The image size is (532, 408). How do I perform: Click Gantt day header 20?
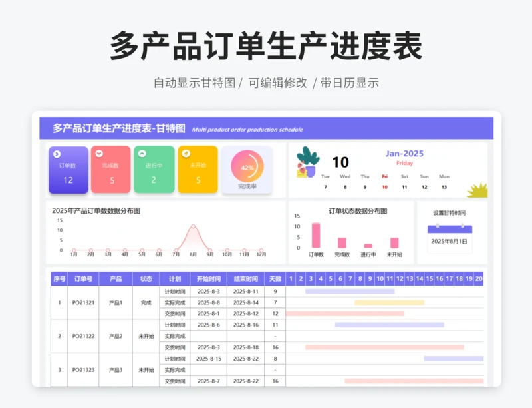[479, 279]
